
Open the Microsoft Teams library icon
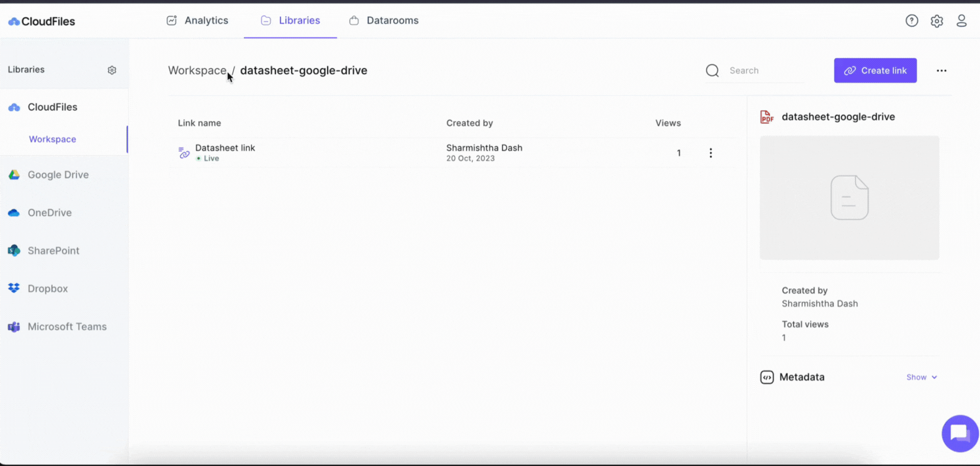pyautogui.click(x=13, y=327)
